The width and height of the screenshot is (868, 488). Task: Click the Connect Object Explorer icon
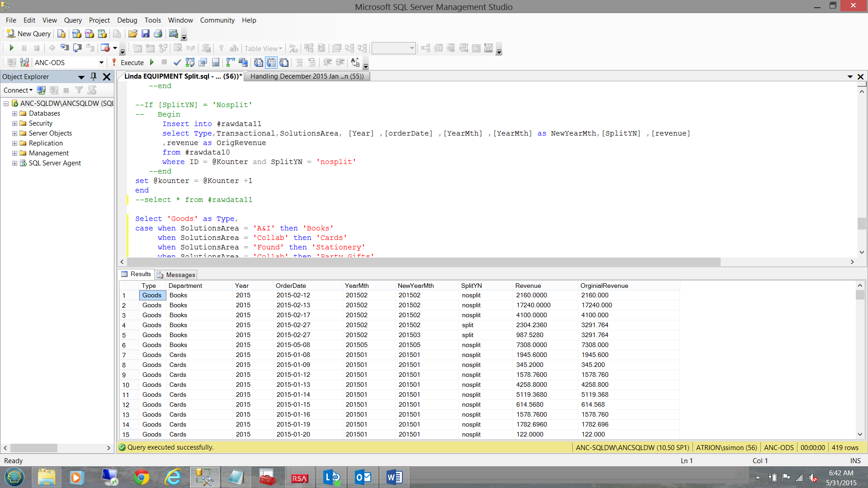[41, 90]
